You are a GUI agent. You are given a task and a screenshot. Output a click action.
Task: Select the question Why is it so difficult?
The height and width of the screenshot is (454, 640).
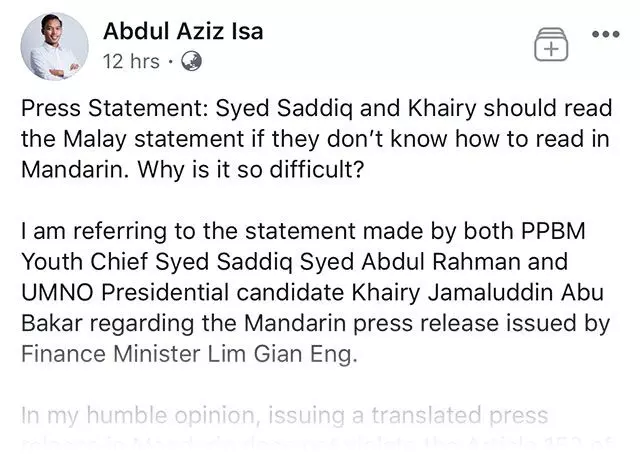coord(250,169)
